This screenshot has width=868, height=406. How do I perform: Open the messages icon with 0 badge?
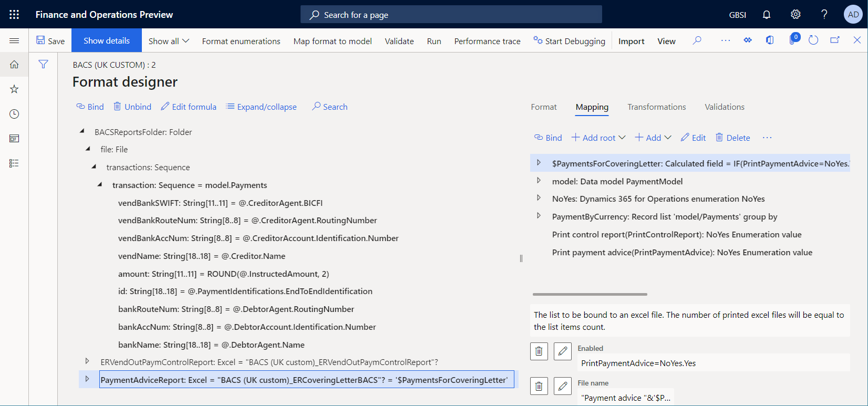[x=794, y=39]
